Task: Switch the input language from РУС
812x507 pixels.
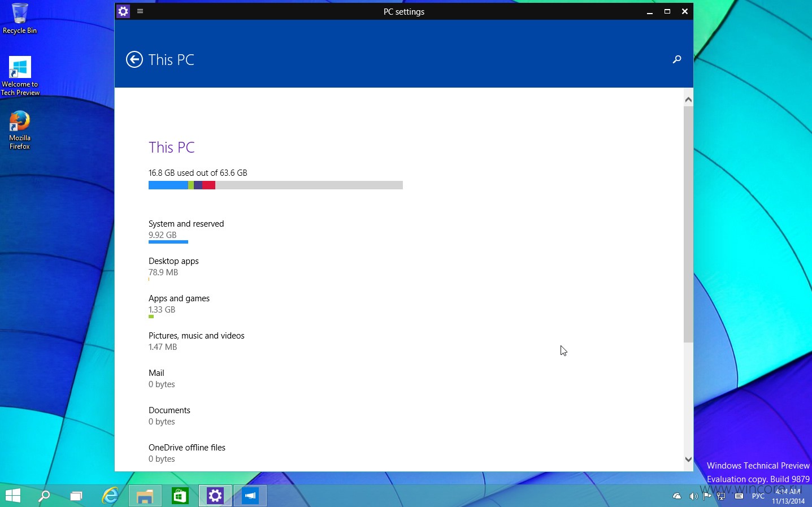Action: [x=758, y=496]
